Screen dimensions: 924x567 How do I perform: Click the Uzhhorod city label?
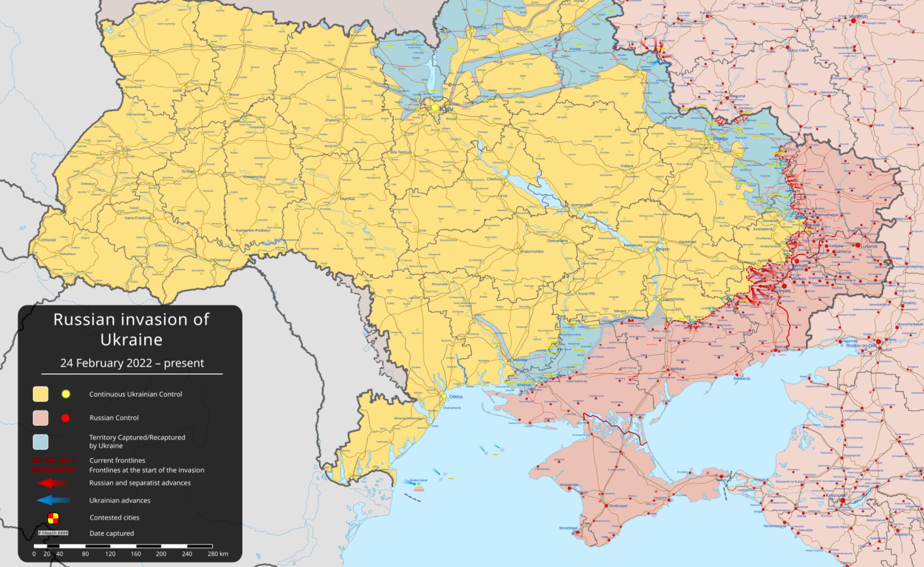(x=47, y=240)
